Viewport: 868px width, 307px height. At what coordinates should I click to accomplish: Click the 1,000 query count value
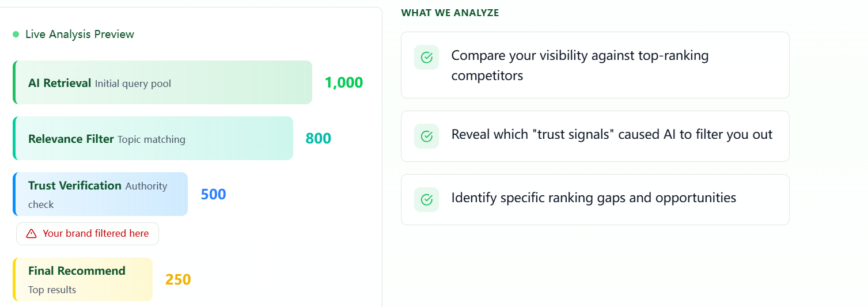point(344,82)
